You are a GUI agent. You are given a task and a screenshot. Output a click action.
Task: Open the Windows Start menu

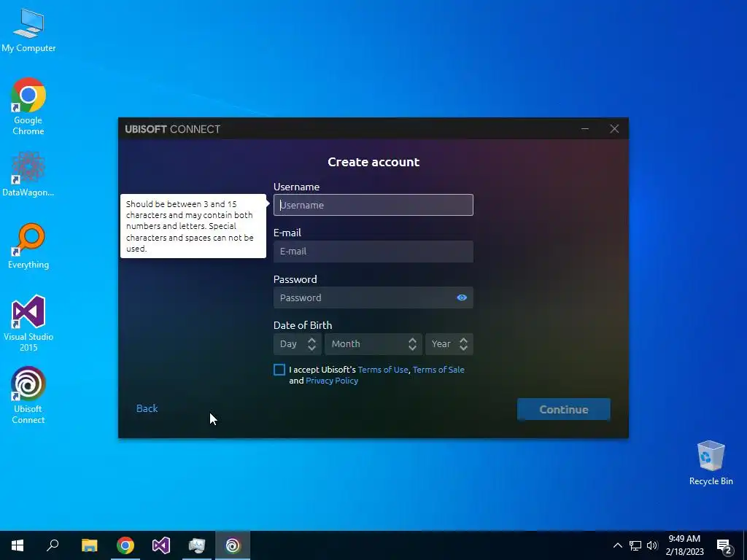pos(18,545)
